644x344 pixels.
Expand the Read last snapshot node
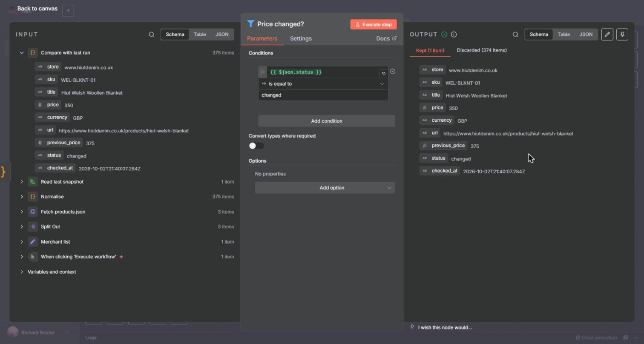[x=22, y=182]
